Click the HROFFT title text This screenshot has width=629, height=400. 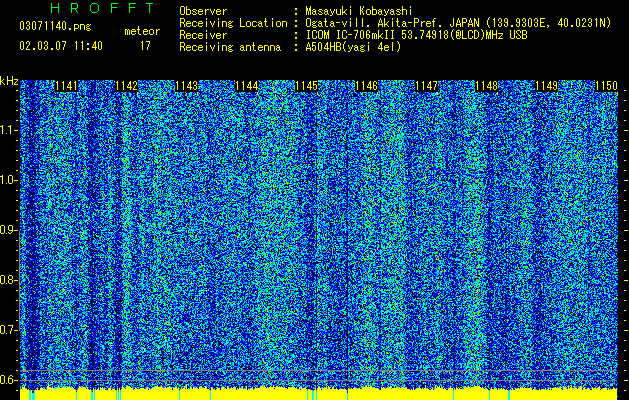click(103, 8)
